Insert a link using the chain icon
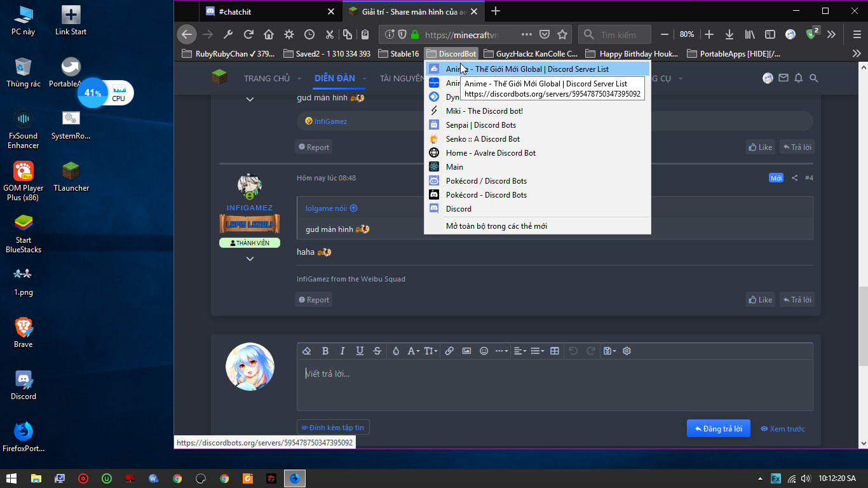The image size is (868, 488). click(x=449, y=351)
